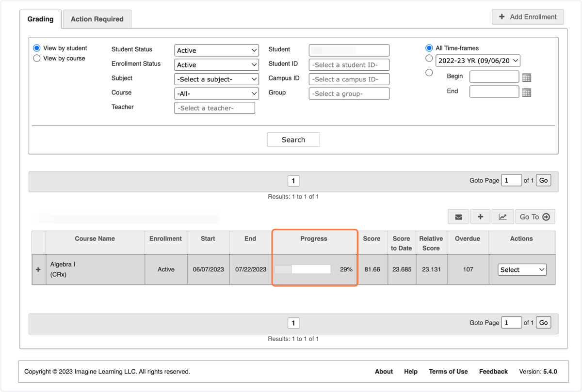Click the Algebra I (CRx) course name
The height and width of the screenshot is (392, 582).
click(63, 269)
